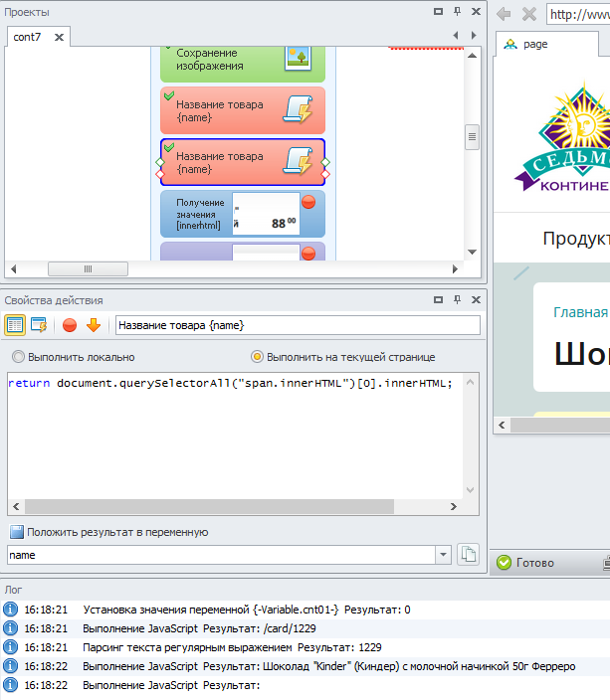Click the name variable combo box field
Screen dimensions: 610x700
click(x=222, y=555)
